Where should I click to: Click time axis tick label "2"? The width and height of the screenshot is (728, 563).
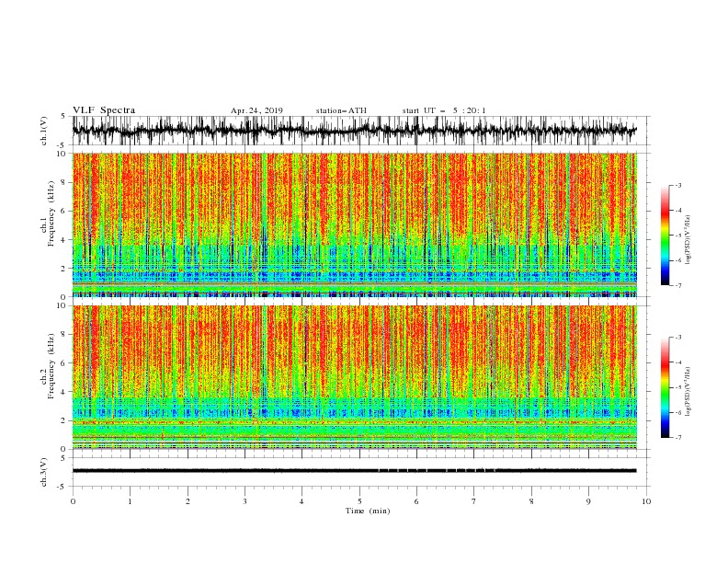(x=188, y=501)
